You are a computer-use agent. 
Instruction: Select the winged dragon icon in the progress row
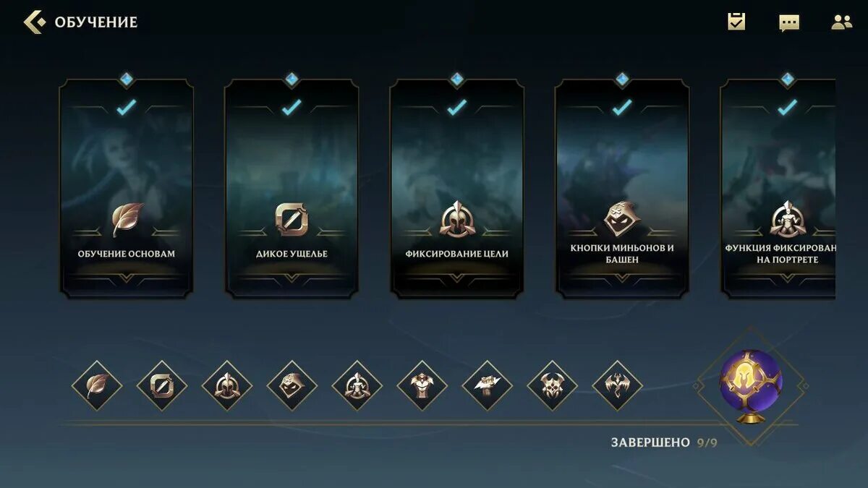[x=618, y=385]
